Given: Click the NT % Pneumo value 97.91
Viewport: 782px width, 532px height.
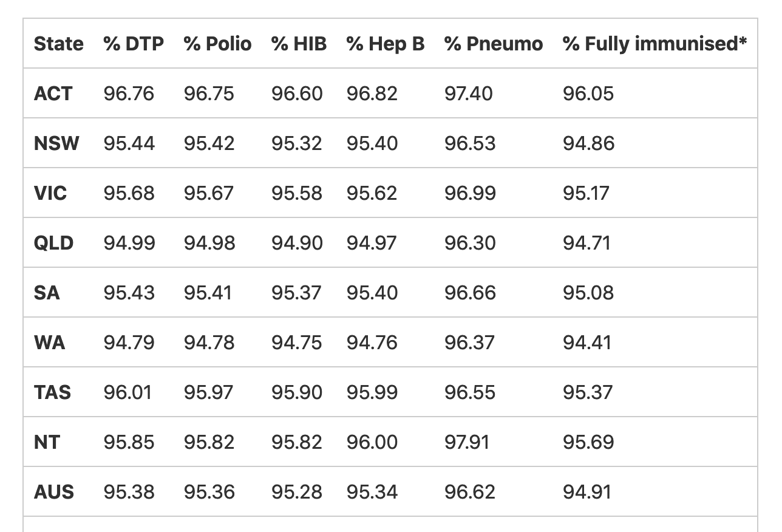Looking at the screenshot, I should tap(466, 442).
